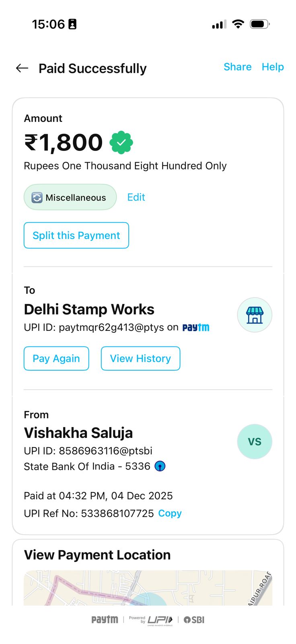Tap the back arrow icon
The height and width of the screenshot is (644, 296).
pos(22,68)
